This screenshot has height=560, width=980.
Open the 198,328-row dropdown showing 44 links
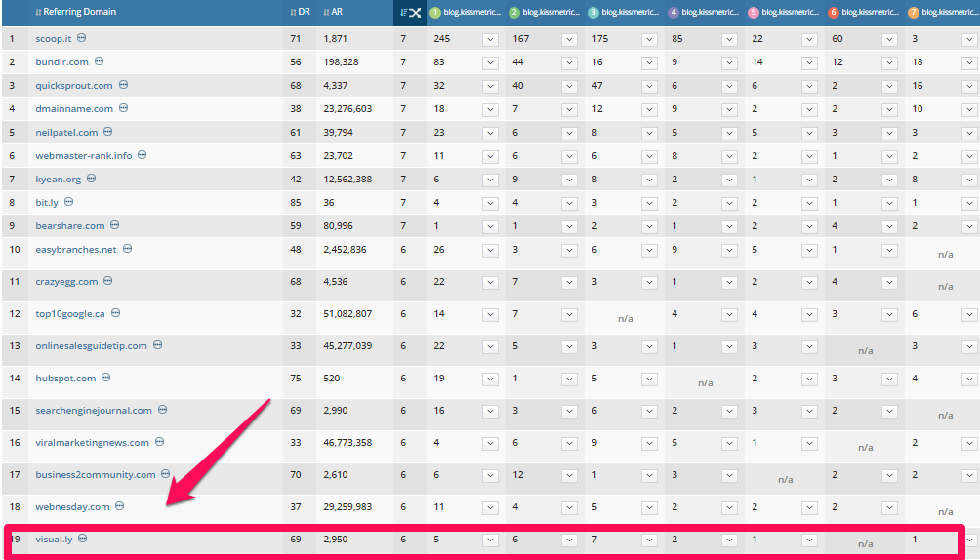point(569,62)
